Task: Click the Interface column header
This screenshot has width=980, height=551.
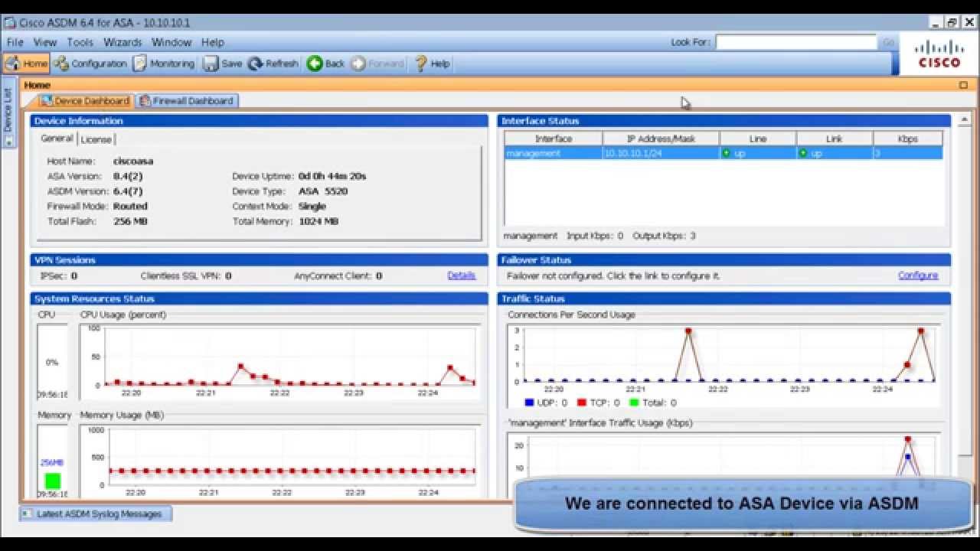Action: [x=554, y=139]
